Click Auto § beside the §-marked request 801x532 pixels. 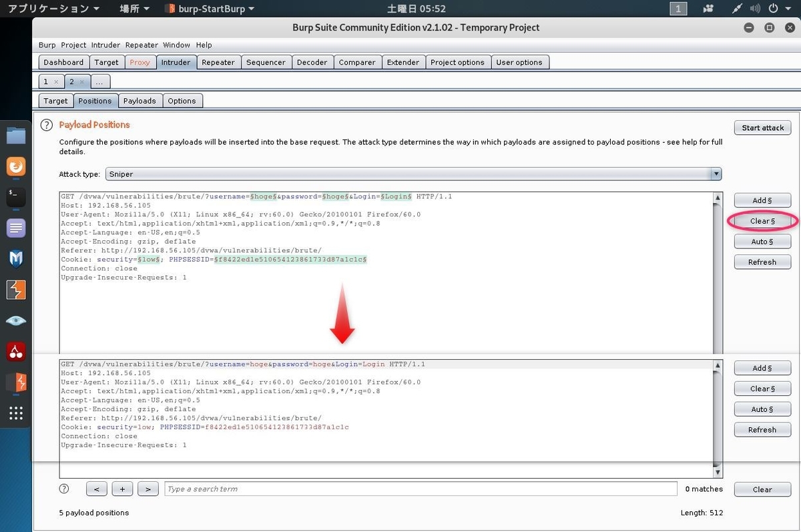pos(762,242)
